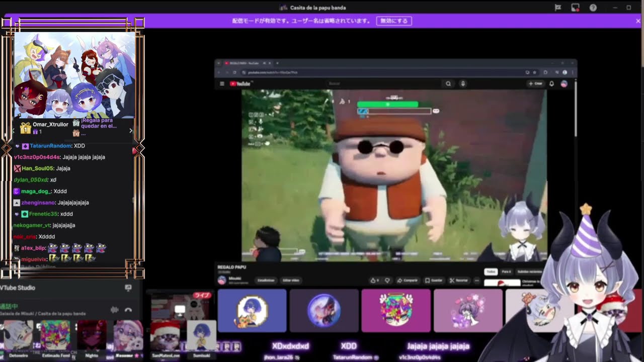
Task: Select the Para ti filter chip
Action: [x=506, y=271]
